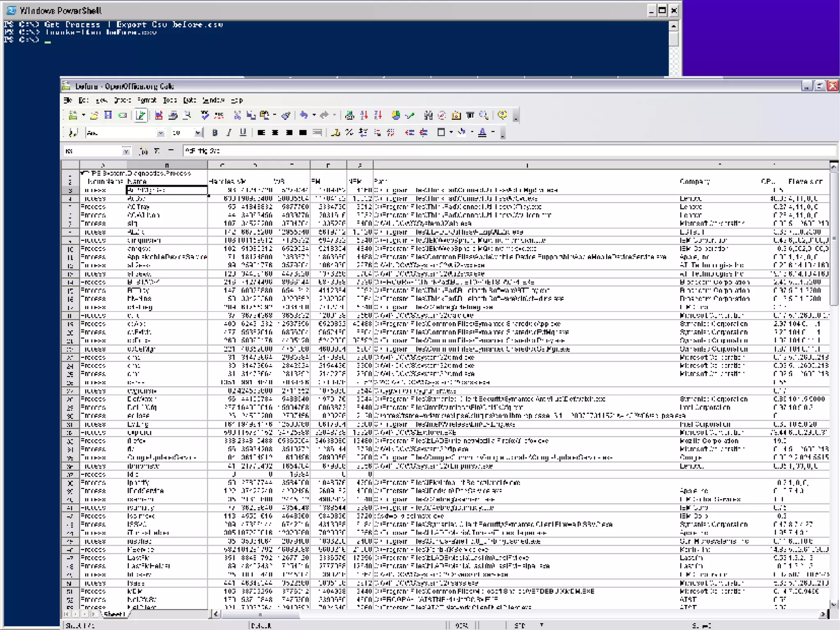Click the Function Wizard icon

coord(143,151)
